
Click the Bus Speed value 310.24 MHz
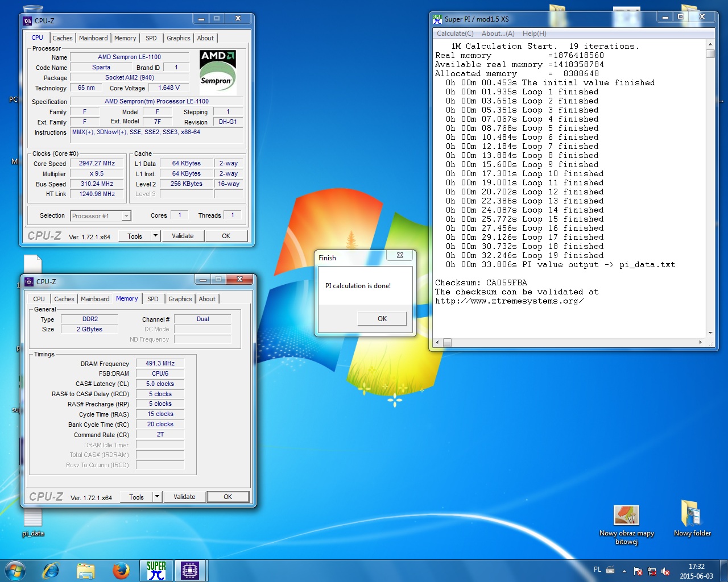pyautogui.click(x=97, y=184)
